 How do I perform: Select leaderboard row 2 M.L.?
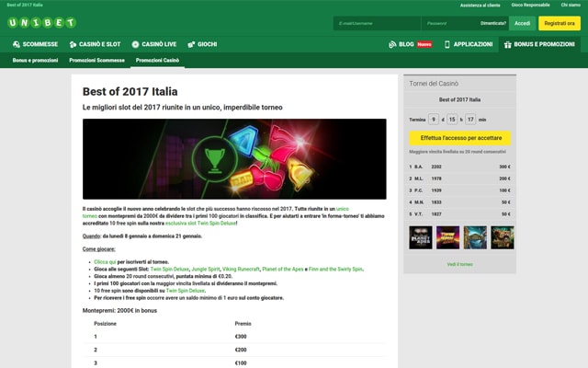click(x=459, y=178)
